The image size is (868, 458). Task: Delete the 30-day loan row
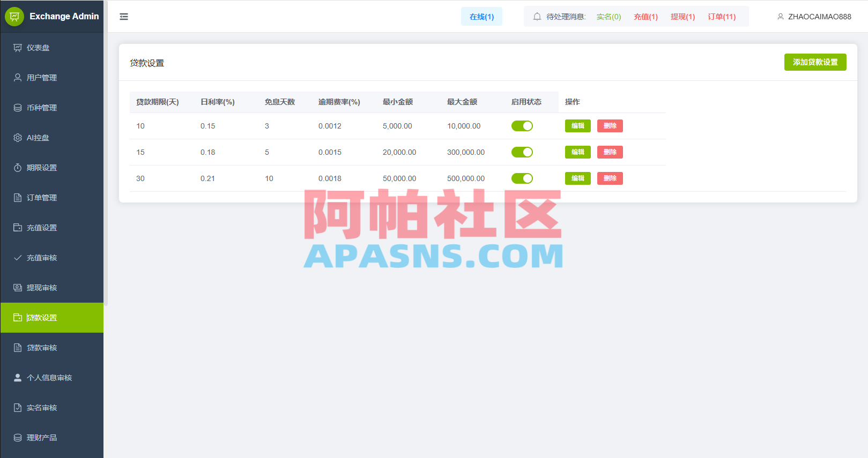610,178
